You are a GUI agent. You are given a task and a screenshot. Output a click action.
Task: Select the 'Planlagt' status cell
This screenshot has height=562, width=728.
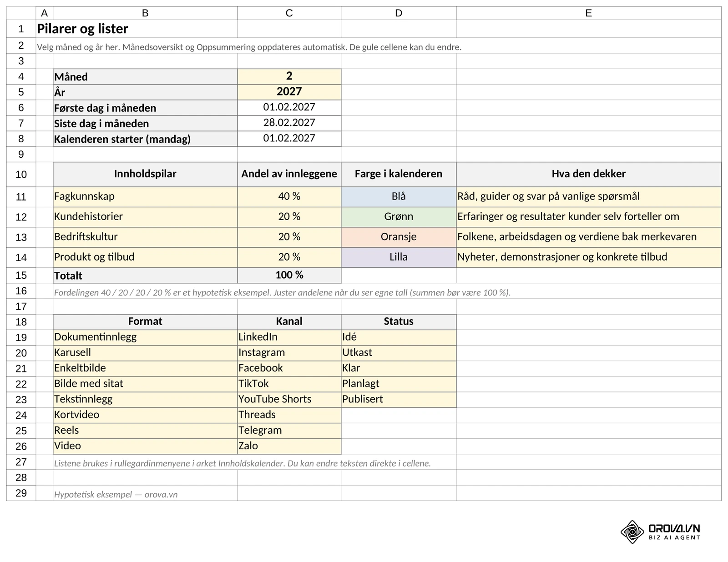coord(399,384)
